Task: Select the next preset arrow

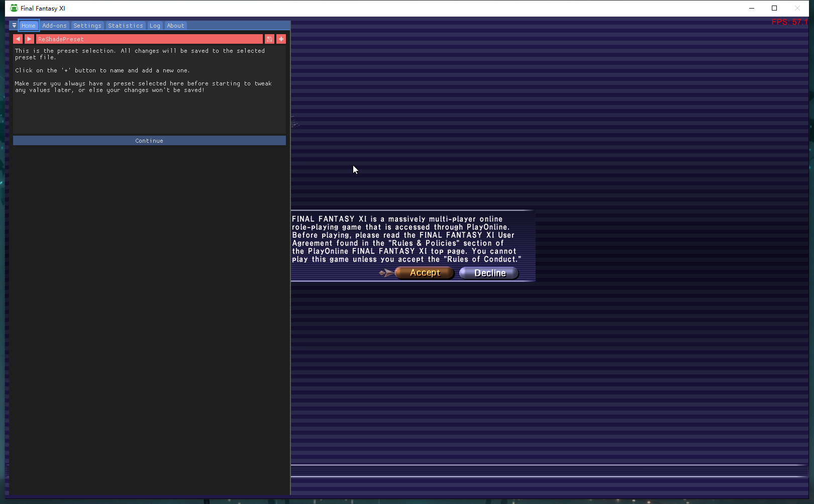Action: 29,39
